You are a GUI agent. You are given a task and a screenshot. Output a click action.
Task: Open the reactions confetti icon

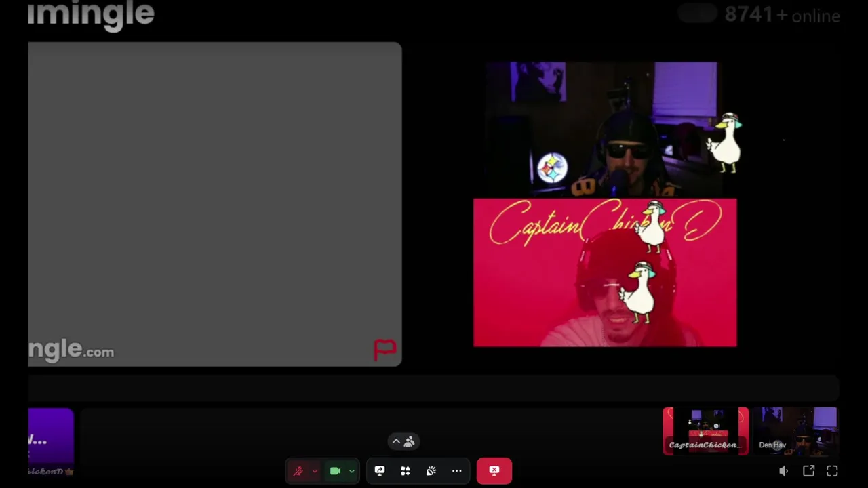(431, 471)
